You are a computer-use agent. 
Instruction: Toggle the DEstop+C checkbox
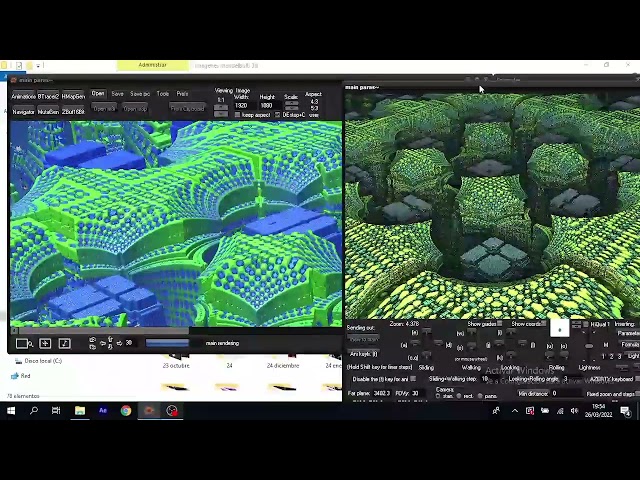[x=278, y=115]
